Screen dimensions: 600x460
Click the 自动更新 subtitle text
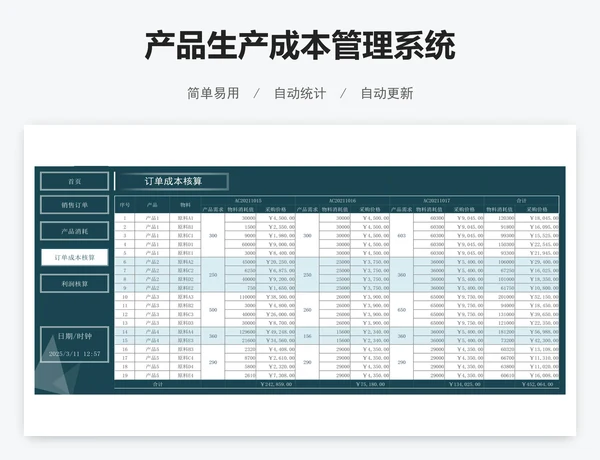[387, 93]
